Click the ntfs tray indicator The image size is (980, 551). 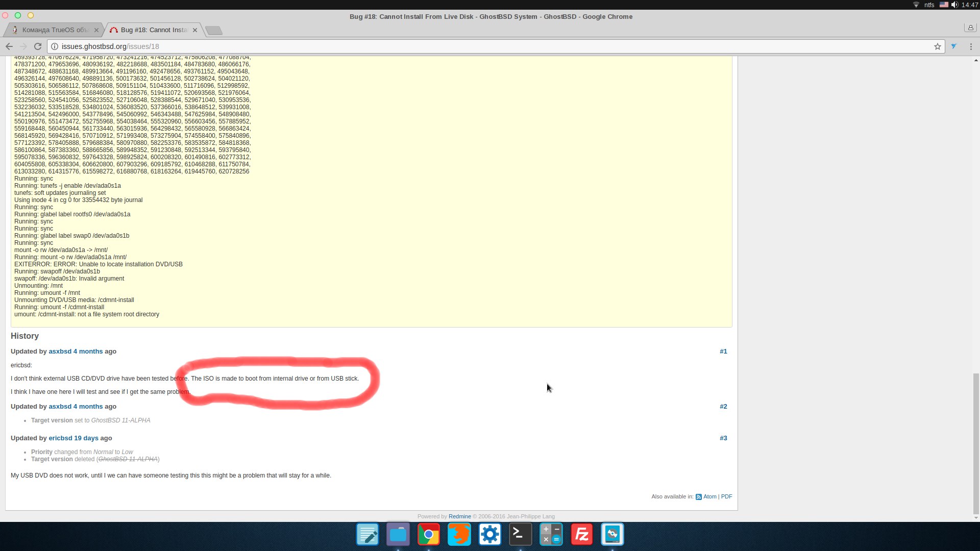929,5
